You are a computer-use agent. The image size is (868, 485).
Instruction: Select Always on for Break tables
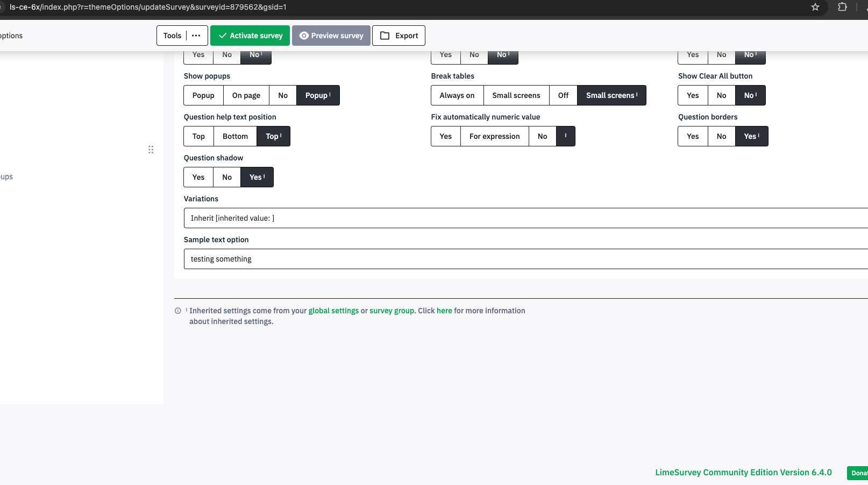[x=457, y=95]
